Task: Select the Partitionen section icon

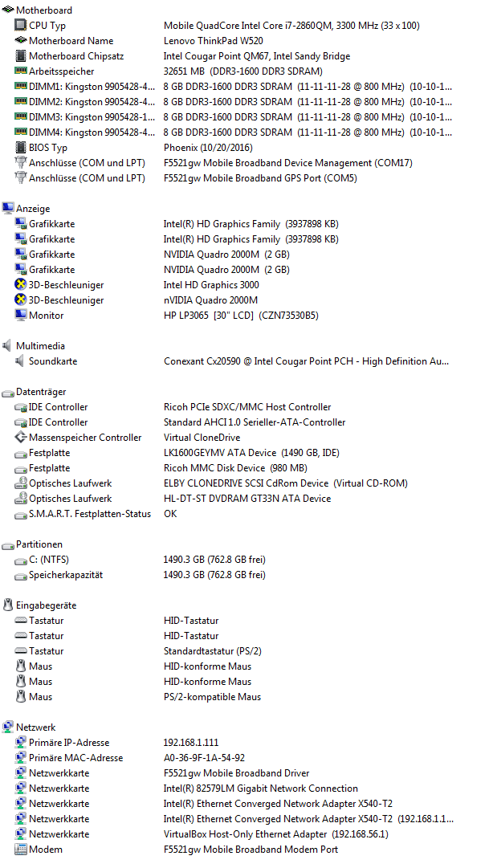Action: [x=8, y=545]
